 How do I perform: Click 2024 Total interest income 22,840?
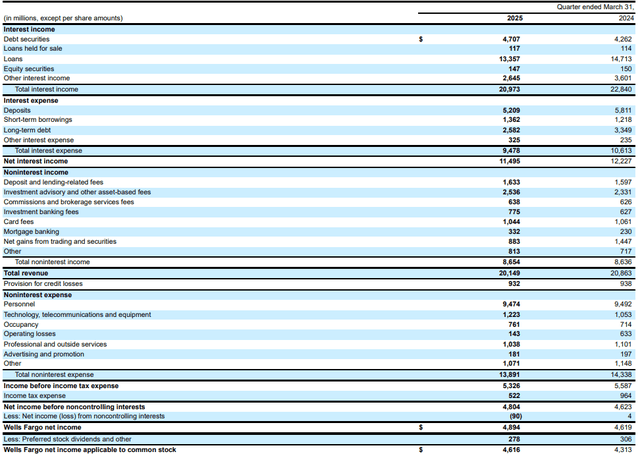[621, 89]
